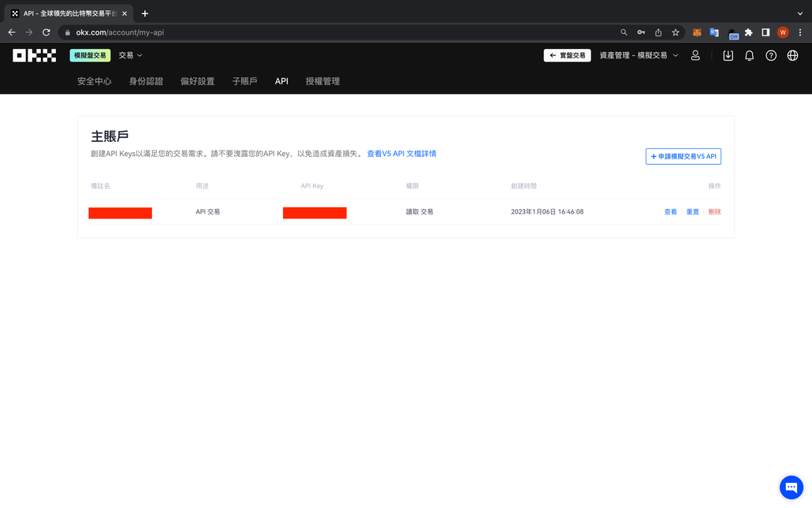Image resolution: width=812 pixels, height=508 pixels.
Task: Open a new browser tab
Action: [145, 13]
